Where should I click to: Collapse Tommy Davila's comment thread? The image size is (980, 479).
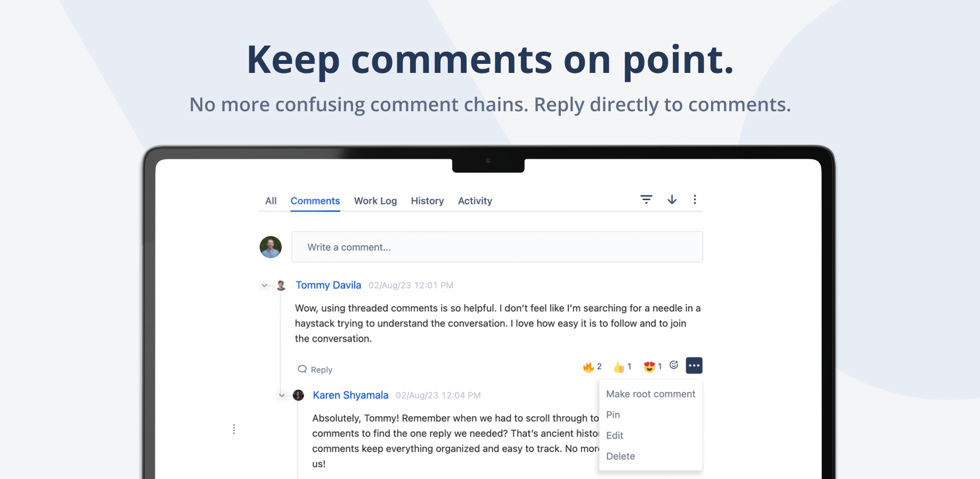click(264, 285)
